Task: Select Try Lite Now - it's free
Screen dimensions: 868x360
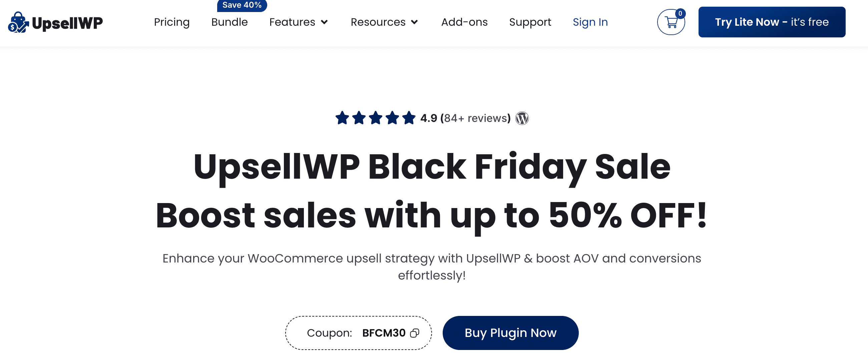Action: click(772, 22)
